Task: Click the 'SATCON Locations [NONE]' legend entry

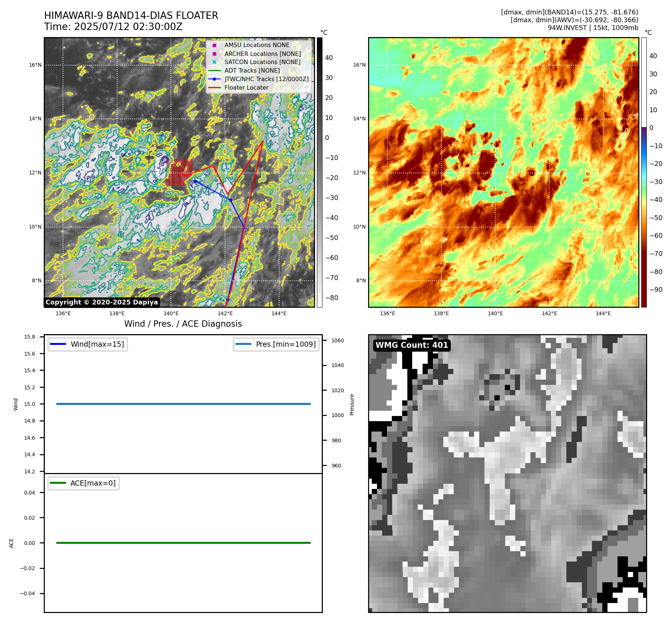Action: point(262,62)
